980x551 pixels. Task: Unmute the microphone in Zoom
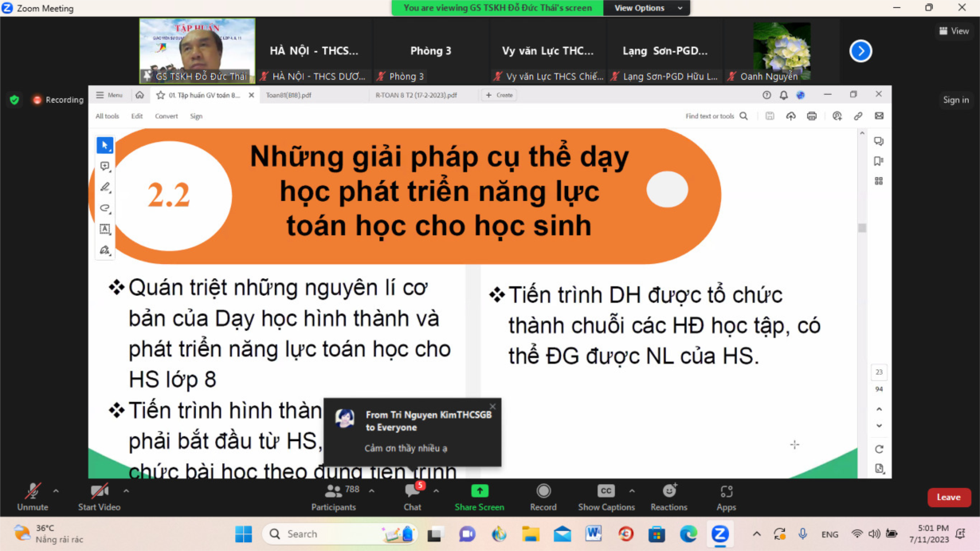33,492
